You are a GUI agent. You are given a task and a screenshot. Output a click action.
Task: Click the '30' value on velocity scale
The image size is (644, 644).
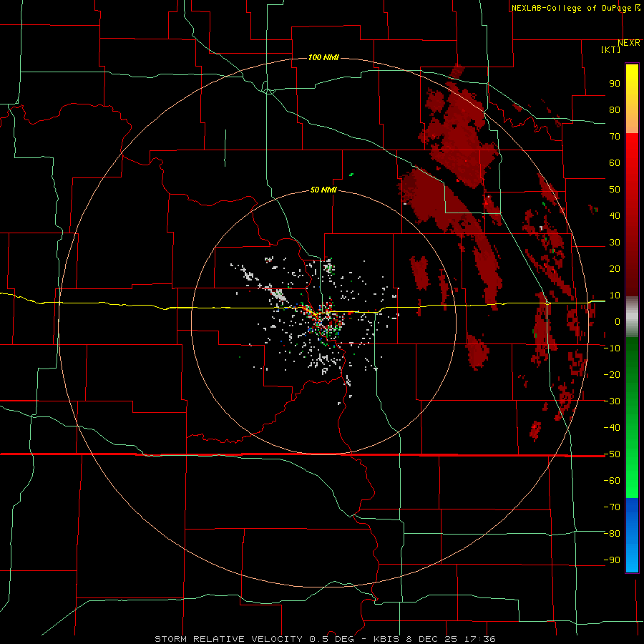click(x=615, y=243)
